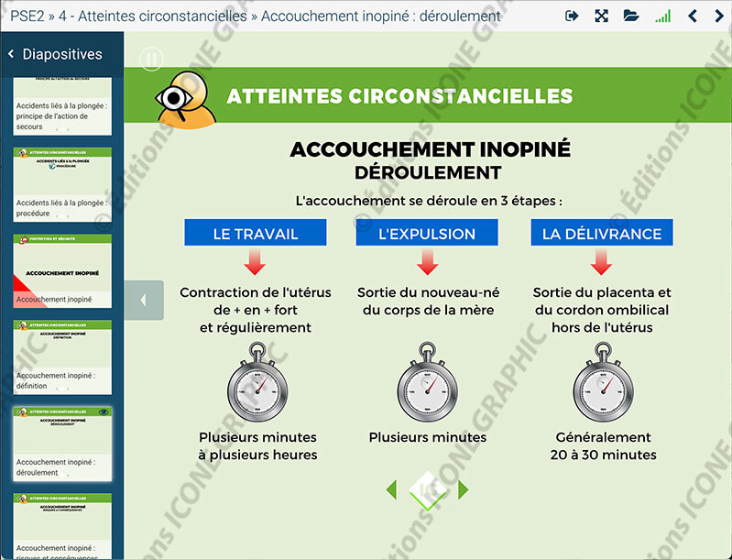Click the green signal bars icon
This screenshot has width=732, height=560.
click(662, 16)
